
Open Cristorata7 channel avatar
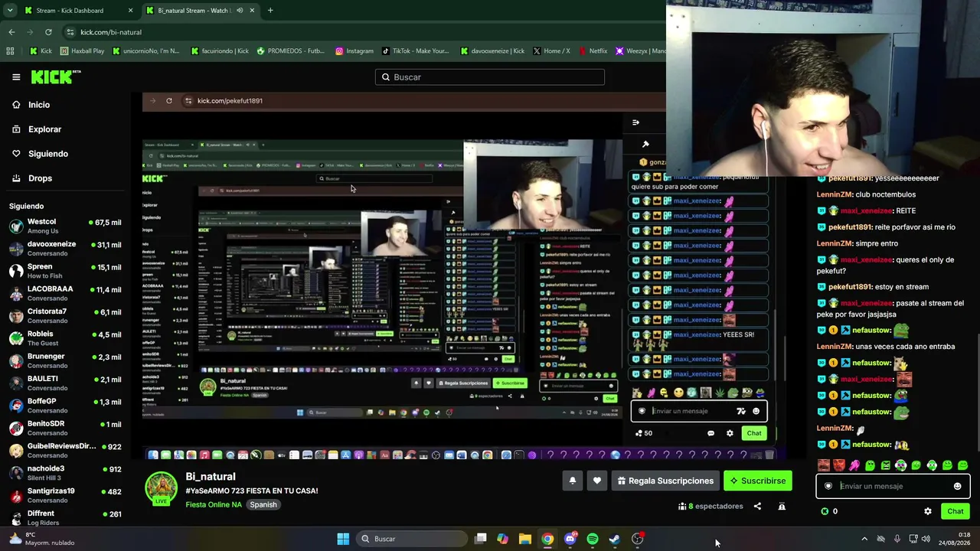coord(16,315)
